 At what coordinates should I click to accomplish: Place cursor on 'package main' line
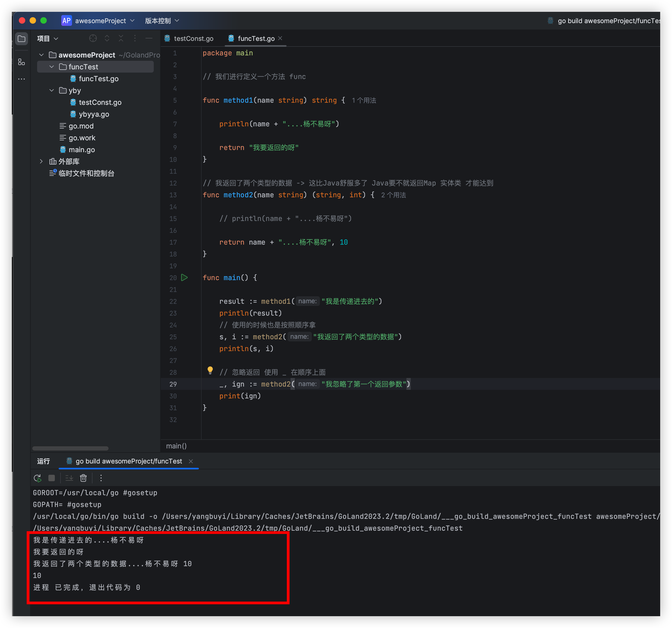coord(227,53)
